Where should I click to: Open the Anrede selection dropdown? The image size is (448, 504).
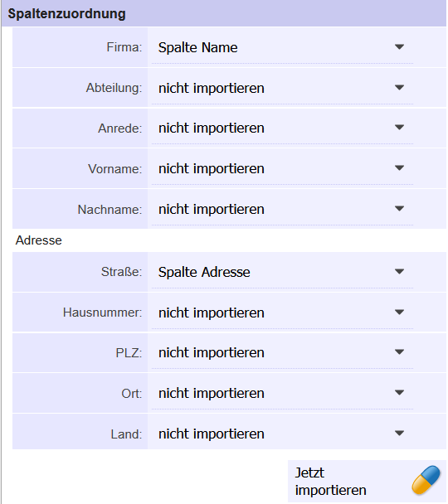(282, 128)
